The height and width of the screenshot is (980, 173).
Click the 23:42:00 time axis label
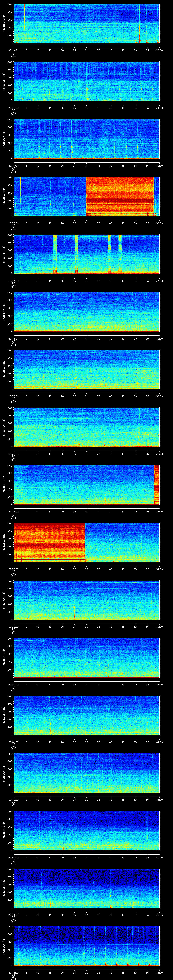tap(13, 799)
